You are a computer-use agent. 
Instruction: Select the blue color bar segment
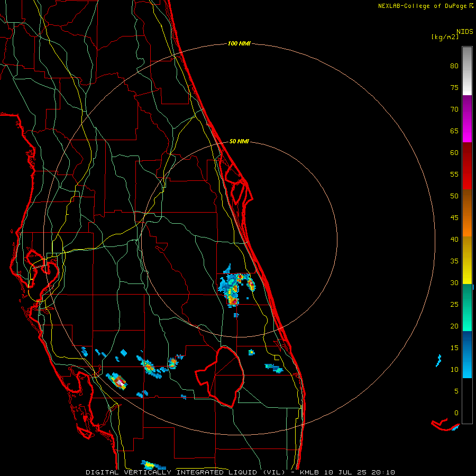(467, 354)
